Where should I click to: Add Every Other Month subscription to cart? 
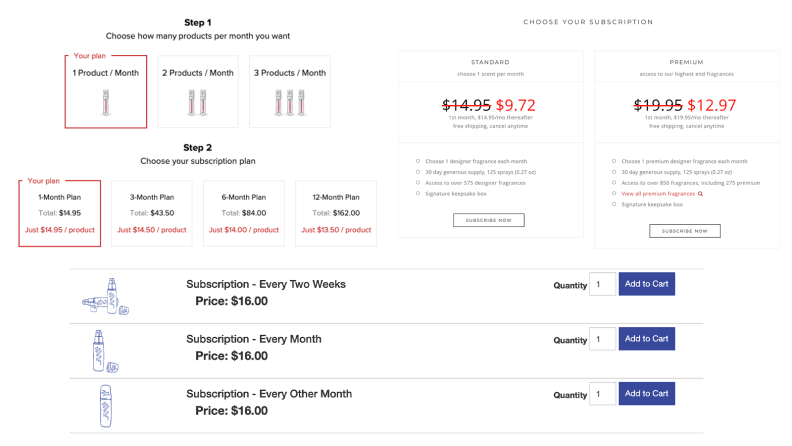click(x=647, y=393)
